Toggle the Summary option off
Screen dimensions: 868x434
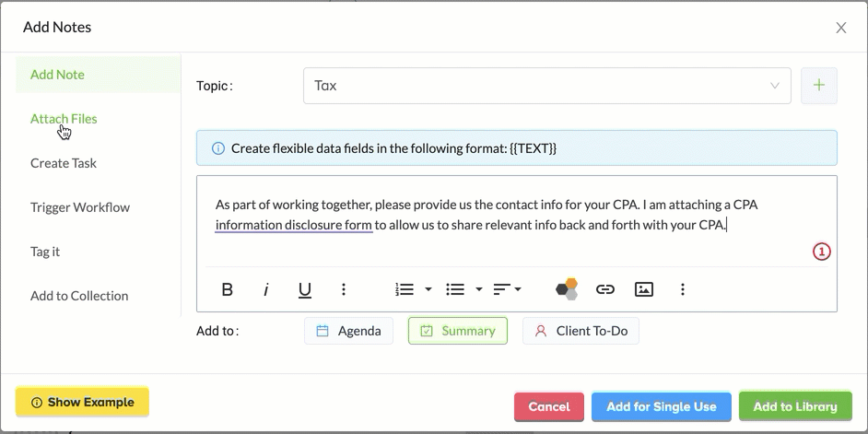(x=458, y=331)
